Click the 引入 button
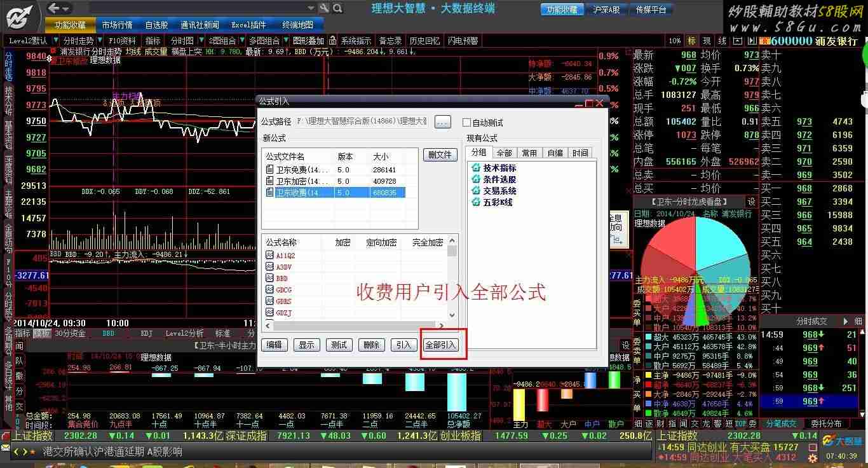Screen dimensions: 868x468 pos(403,345)
